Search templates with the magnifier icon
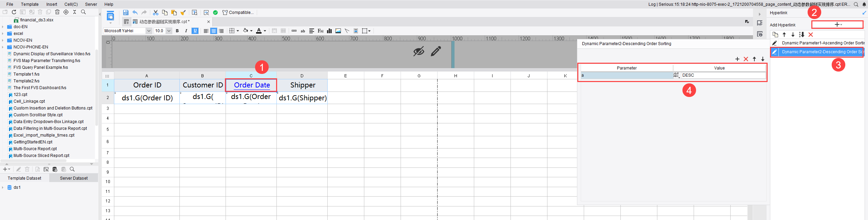868x220 pixels. coord(83,12)
